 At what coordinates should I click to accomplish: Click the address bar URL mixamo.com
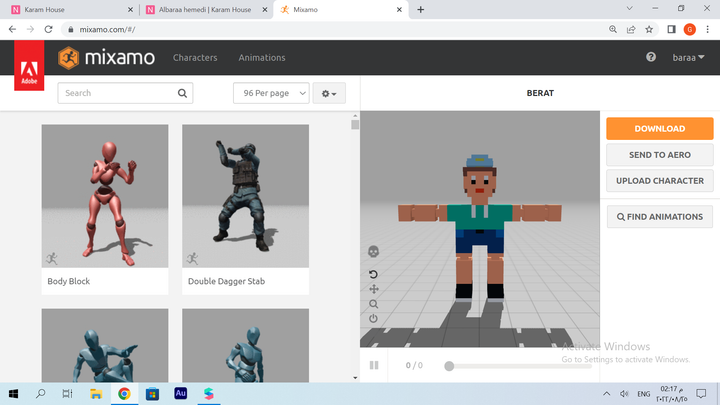pyautogui.click(x=107, y=29)
